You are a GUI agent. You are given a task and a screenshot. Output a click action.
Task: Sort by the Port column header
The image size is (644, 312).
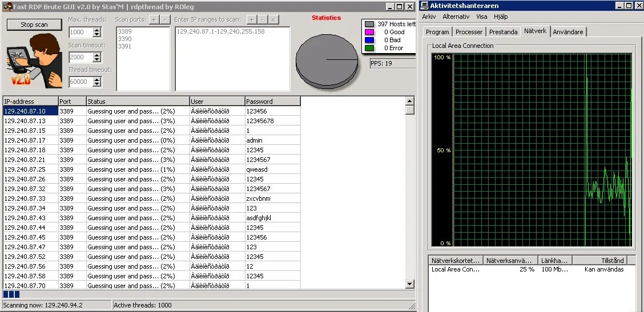pyautogui.click(x=72, y=102)
